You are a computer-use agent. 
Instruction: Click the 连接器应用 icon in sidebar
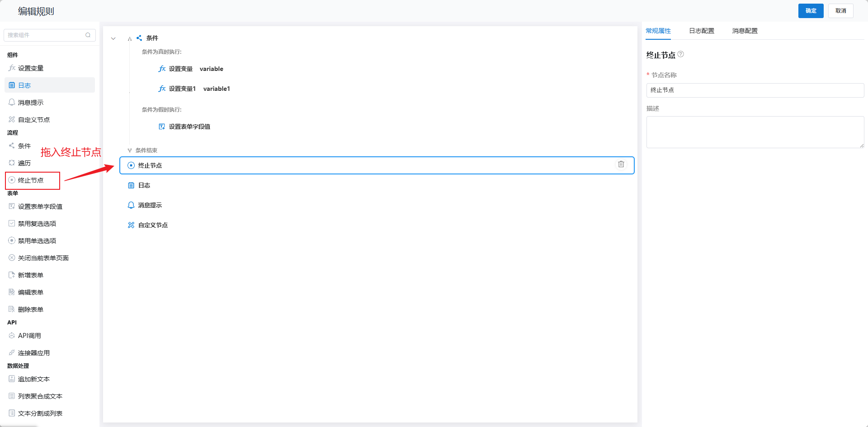tap(12, 353)
